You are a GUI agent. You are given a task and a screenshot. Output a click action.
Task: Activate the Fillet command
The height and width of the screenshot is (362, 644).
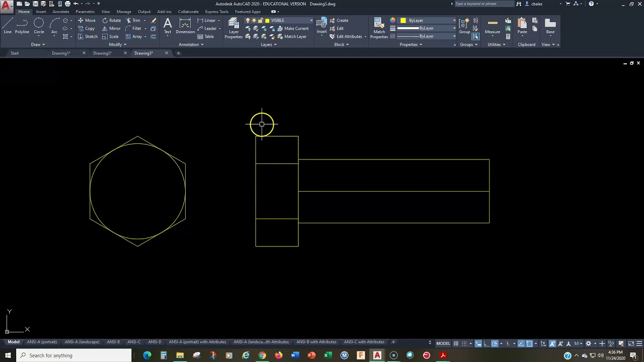click(x=133, y=29)
